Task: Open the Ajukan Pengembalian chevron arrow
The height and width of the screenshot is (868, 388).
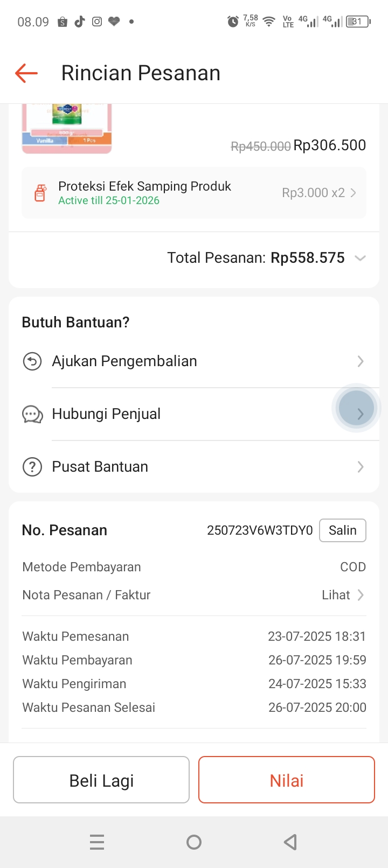Action: tap(361, 361)
